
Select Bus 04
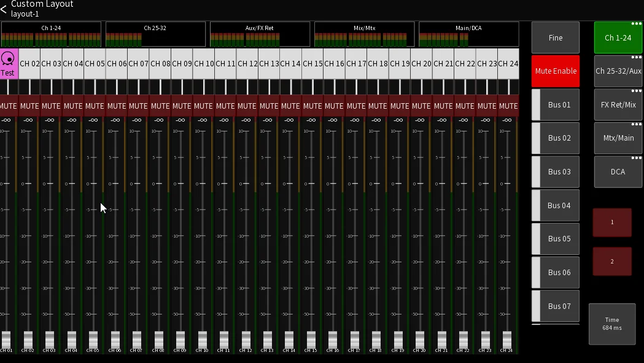556,206
